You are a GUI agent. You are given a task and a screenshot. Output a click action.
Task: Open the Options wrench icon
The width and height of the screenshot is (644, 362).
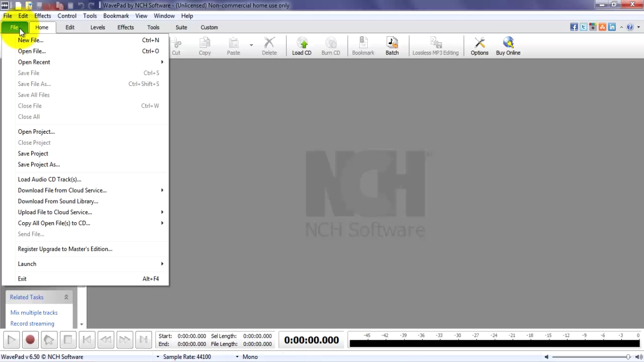479,46
